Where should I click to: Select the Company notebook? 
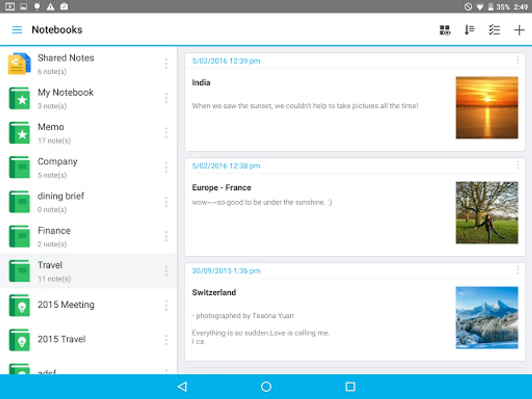(x=89, y=168)
